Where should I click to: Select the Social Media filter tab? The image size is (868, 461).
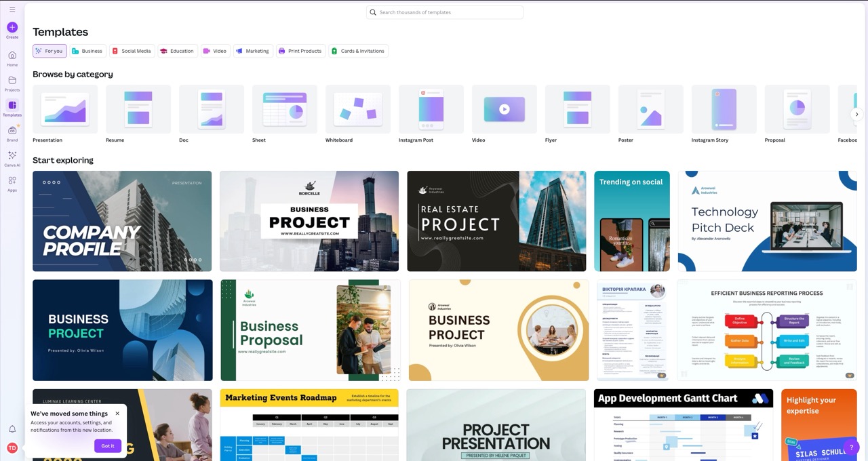[x=132, y=51]
